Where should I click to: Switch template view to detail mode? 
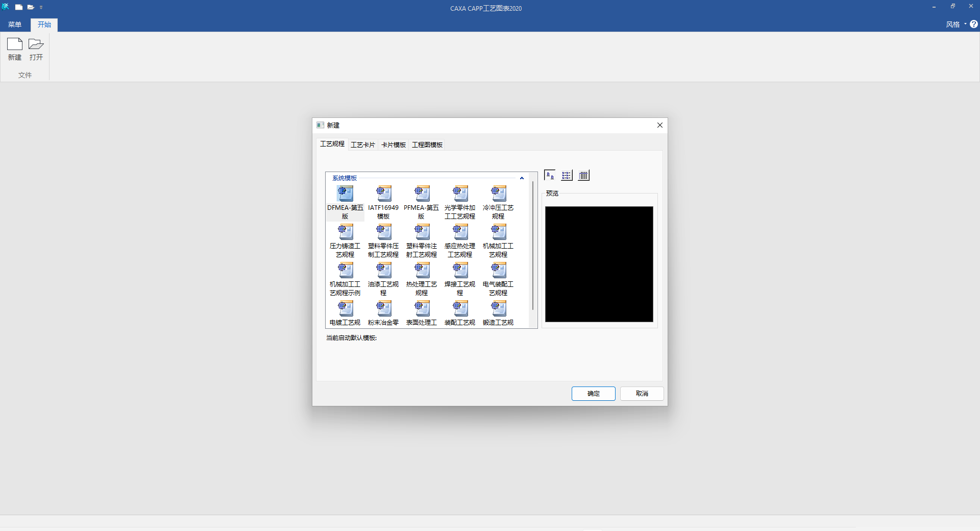click(x=583, y=176)
